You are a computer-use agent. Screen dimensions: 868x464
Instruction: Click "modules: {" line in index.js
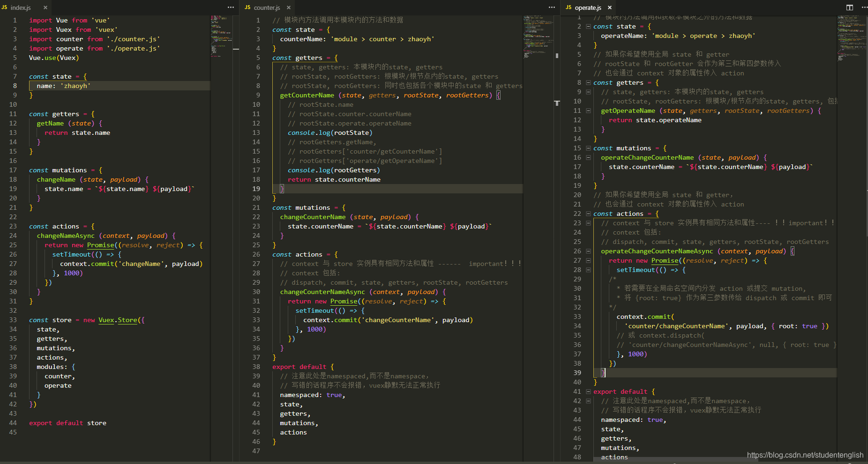click(x=56, y=367)
